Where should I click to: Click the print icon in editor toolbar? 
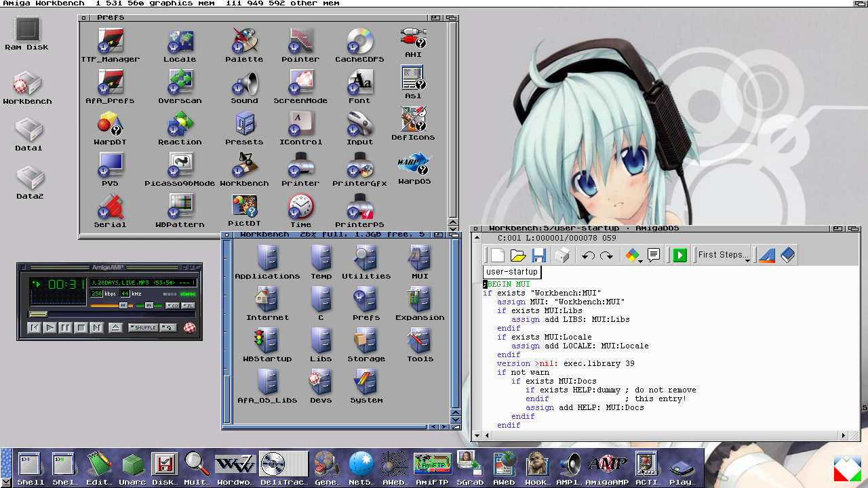pos(562,255)
